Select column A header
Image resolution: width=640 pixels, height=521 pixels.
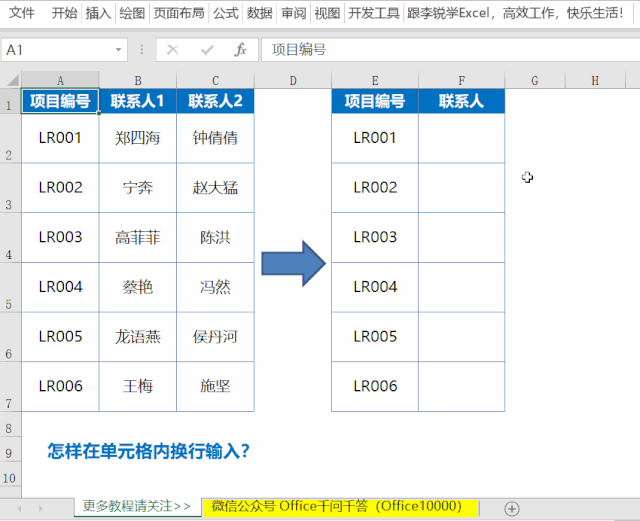coord(60,80)
